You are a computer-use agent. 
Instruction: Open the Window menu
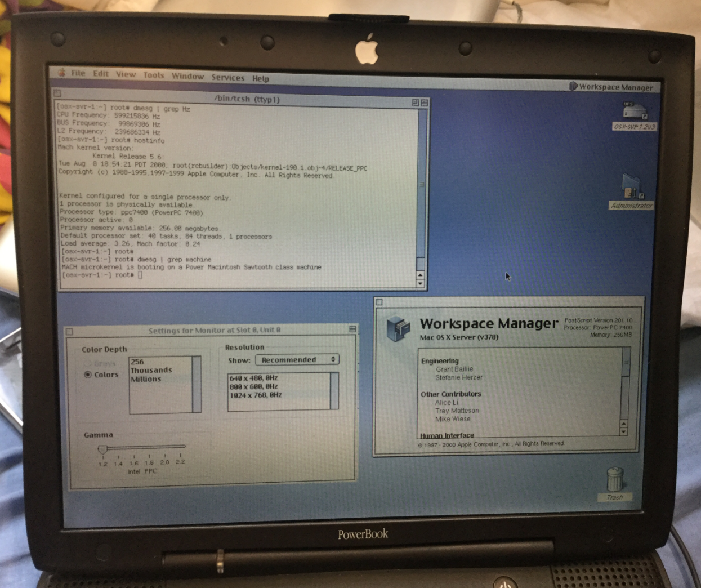pyautogui.click(x=187, y=76)
